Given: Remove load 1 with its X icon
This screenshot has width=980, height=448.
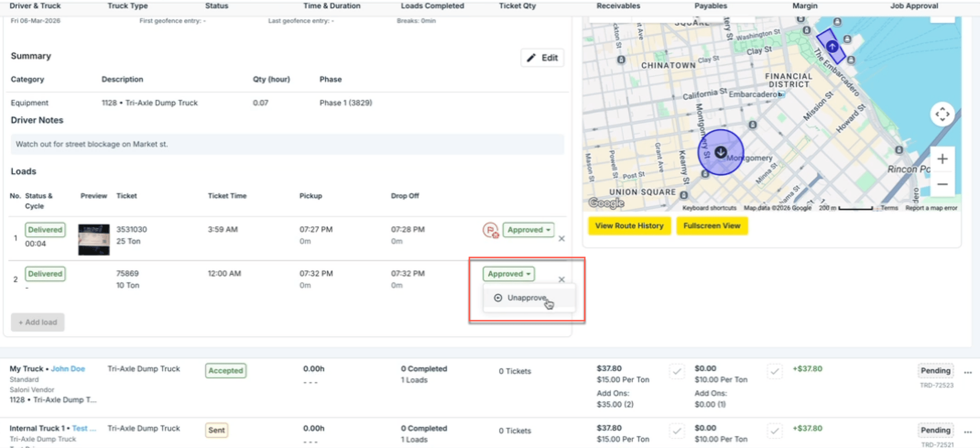Looking at the screenshot, I should coord(561,239).
